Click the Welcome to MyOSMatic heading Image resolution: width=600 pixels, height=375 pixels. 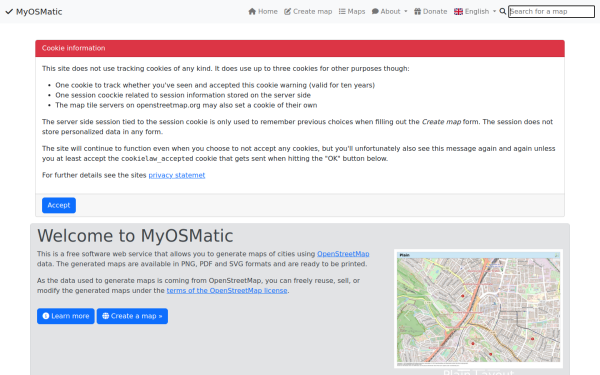[135, 236]
